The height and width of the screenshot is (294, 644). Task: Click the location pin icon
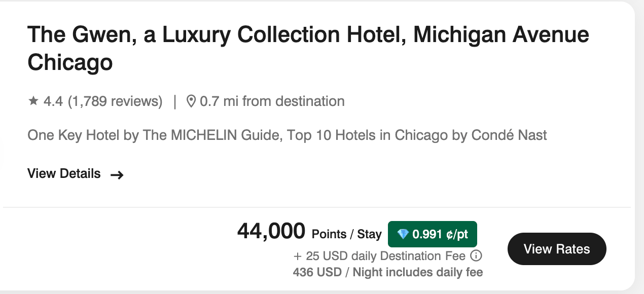(x=191, y=101)
